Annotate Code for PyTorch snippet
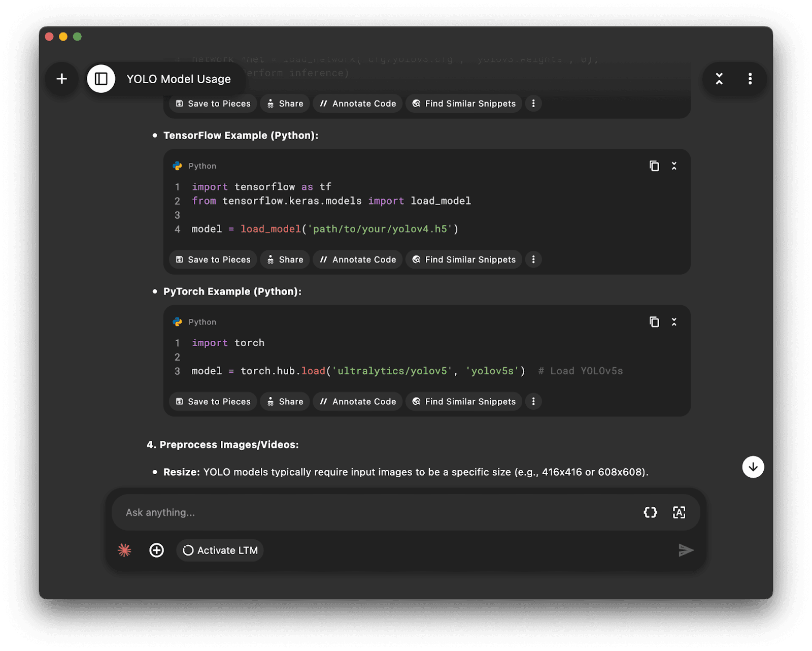This screenshot has height=651, width=812. [358, 402]
